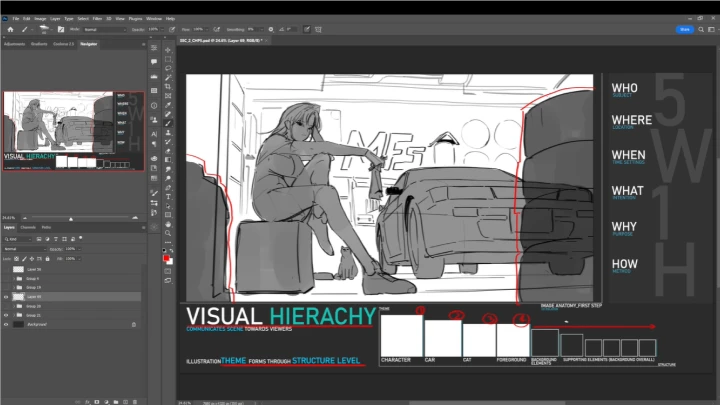Select the Path Selection tool
The height and width of the screenshot is (405, 720).
coord(168,206)
